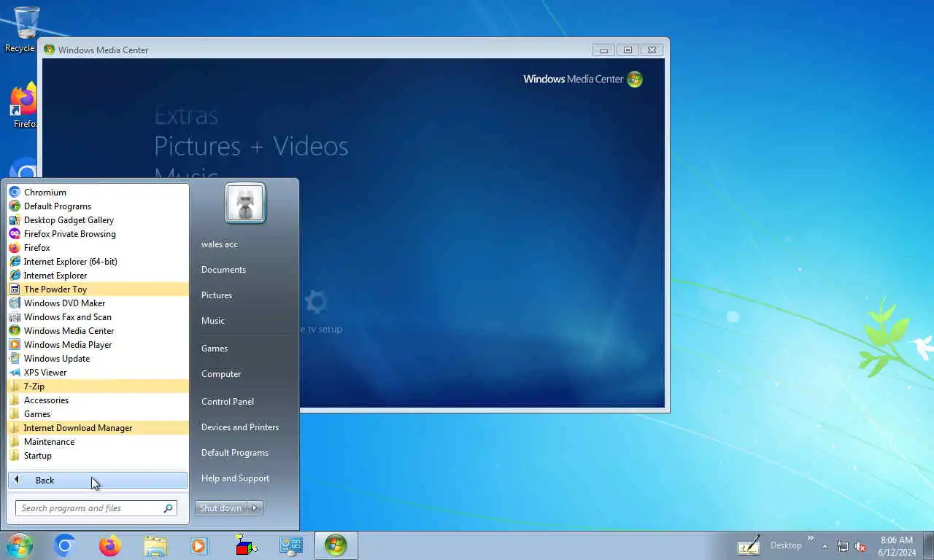Open Default Programs in the right pane
This screenshot has width=934, height=560.
coord(235,453)
